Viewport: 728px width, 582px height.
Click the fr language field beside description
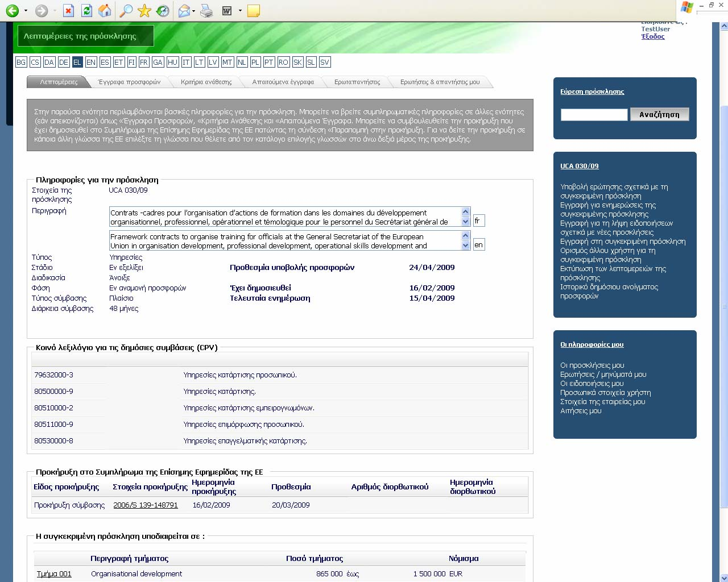click(479, 221)
